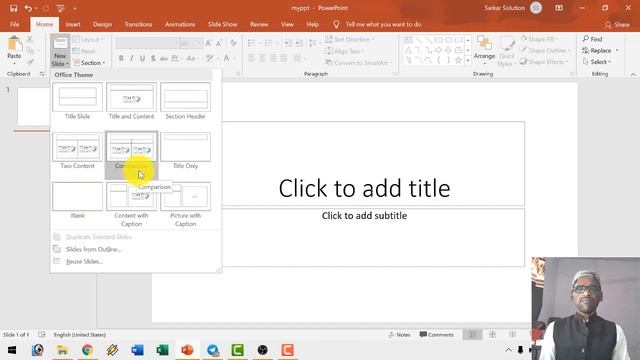Open Align Text dropdown
This screenshot has width=640, height=360.
[x=345, y=51]
